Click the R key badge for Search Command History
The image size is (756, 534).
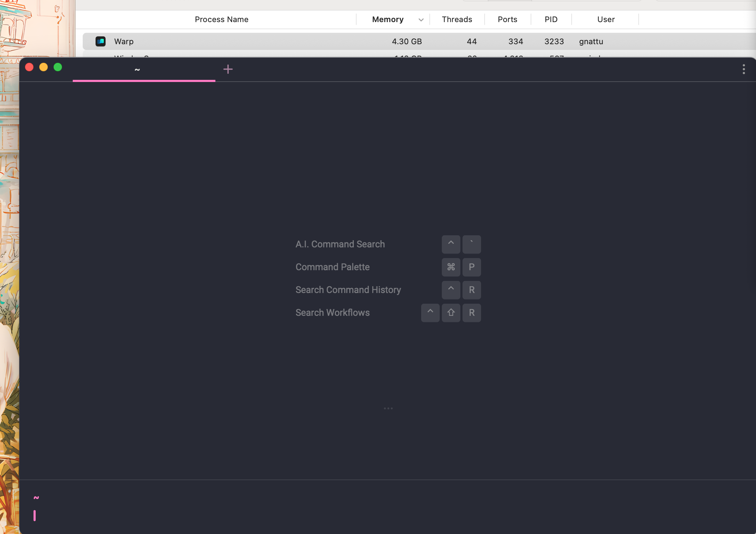[x=471, y=290]
